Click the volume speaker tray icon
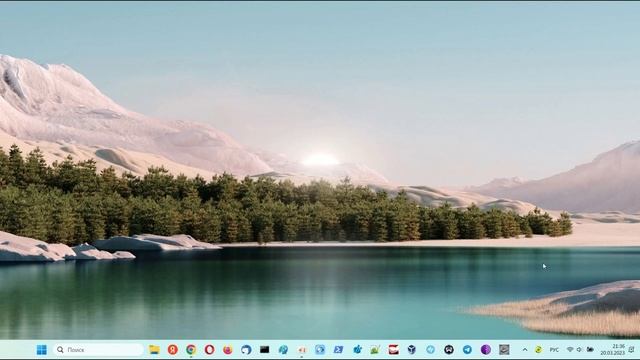 [579, 350]
